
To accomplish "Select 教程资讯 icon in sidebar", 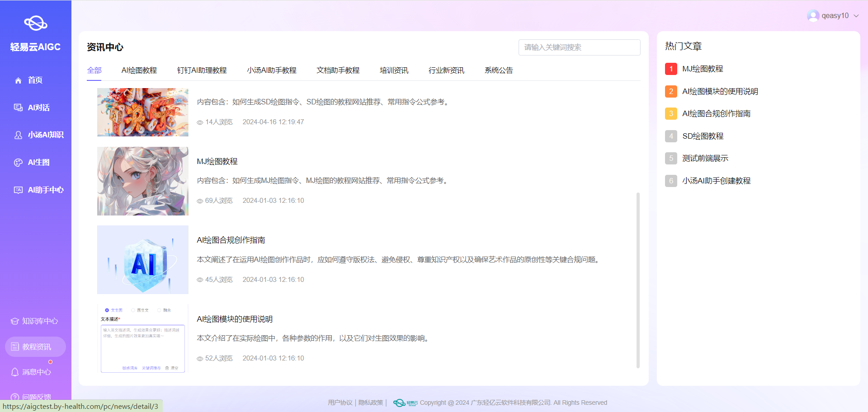I will click(15, 347).
